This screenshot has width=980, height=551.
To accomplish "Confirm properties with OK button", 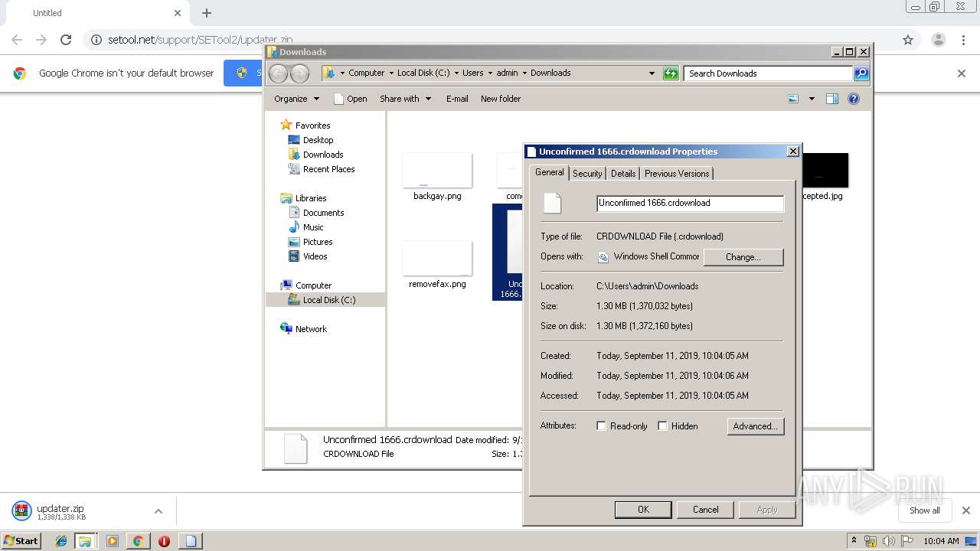I will coord(643,510).
